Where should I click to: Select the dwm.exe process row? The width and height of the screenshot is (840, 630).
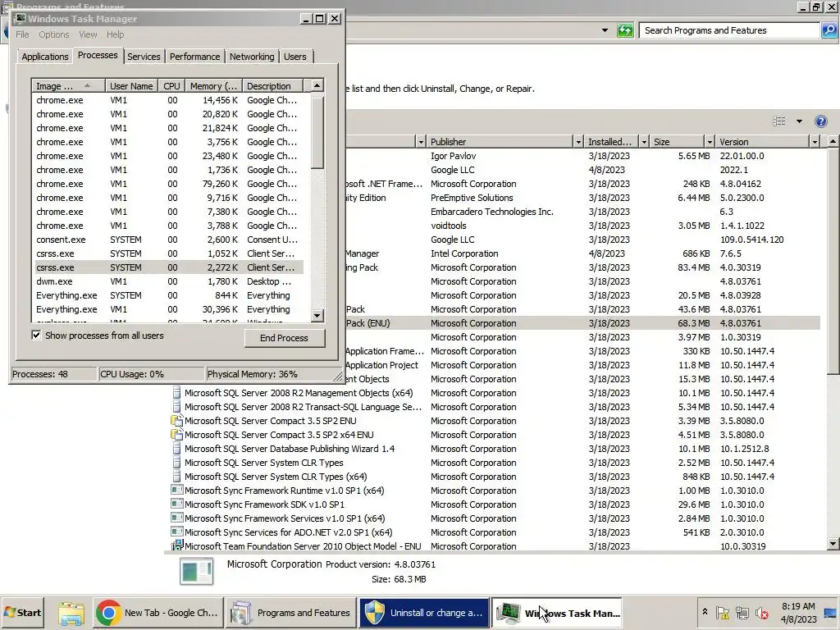point(167,282)
